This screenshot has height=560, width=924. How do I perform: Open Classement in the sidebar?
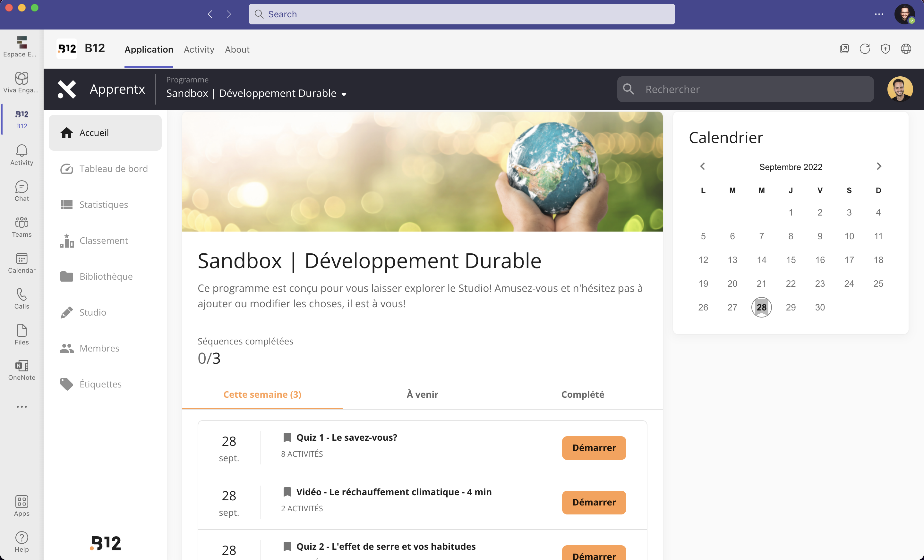pyautogui.click(x=105, y=241)
